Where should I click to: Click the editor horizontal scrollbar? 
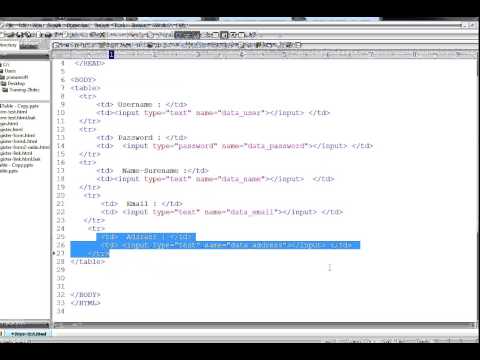(265, 324)
